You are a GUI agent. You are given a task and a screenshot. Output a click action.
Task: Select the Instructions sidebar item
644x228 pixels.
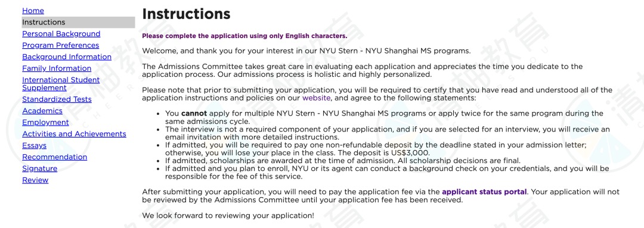(x=78, y=22)
